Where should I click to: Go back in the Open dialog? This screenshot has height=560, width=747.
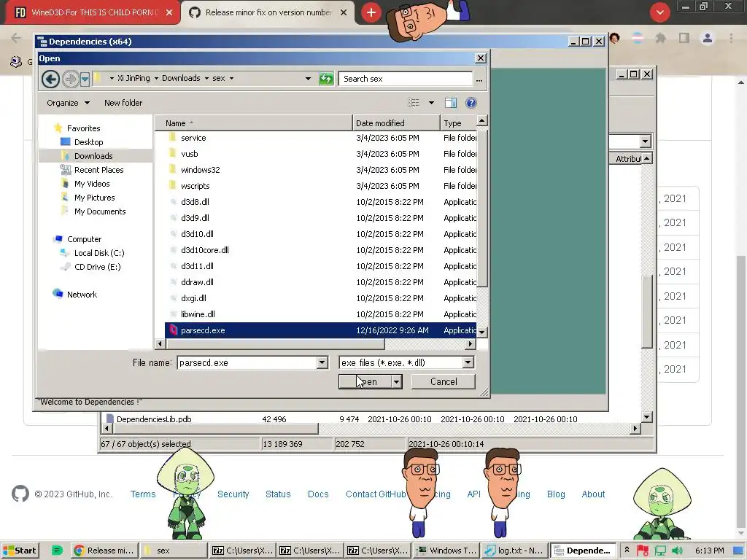click(x=50, y=79)
